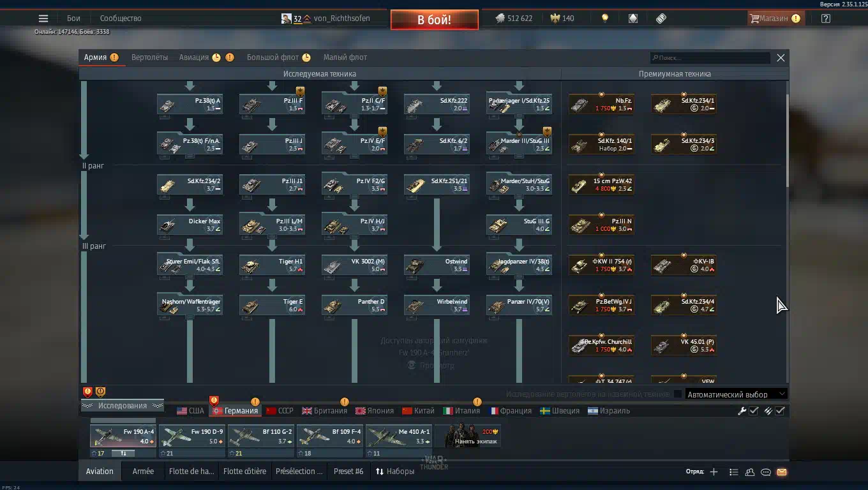Switch to the Вертолёты tab
The width and height of the screenshot is (868, 490).
[x=149, y=57]
